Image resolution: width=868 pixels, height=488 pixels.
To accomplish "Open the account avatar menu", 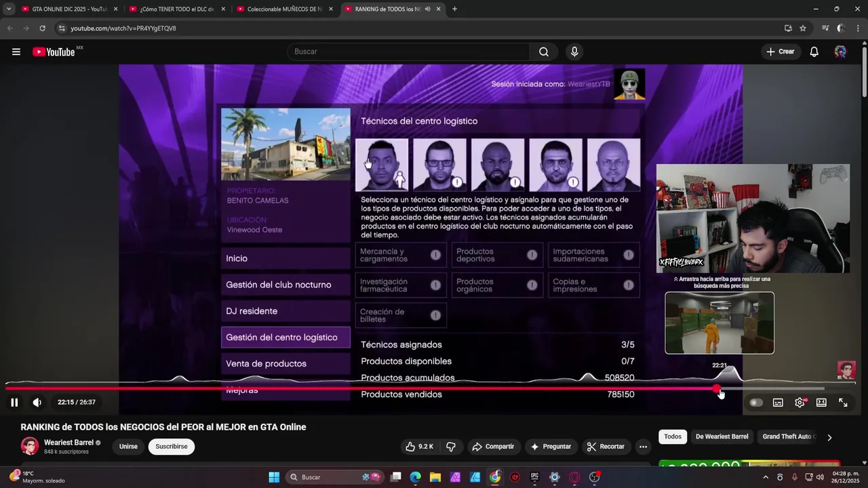I will click(840, 52).
